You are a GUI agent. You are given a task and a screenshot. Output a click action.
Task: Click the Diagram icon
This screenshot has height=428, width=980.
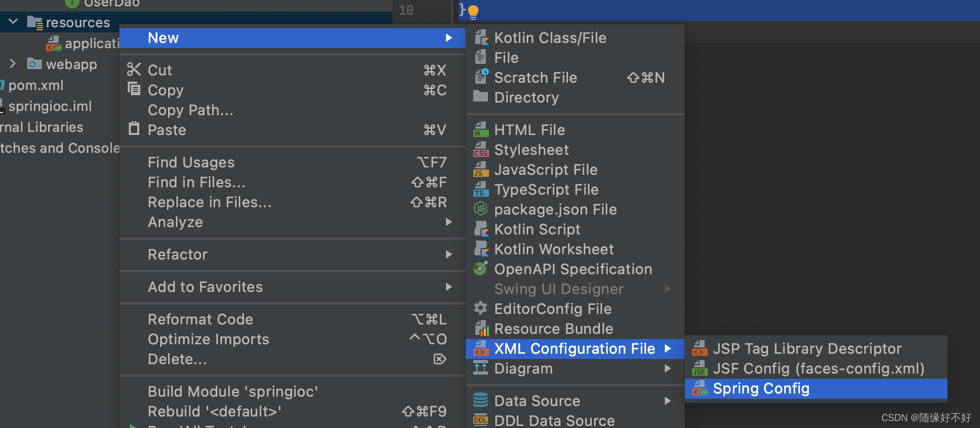[x=481, y=368]
